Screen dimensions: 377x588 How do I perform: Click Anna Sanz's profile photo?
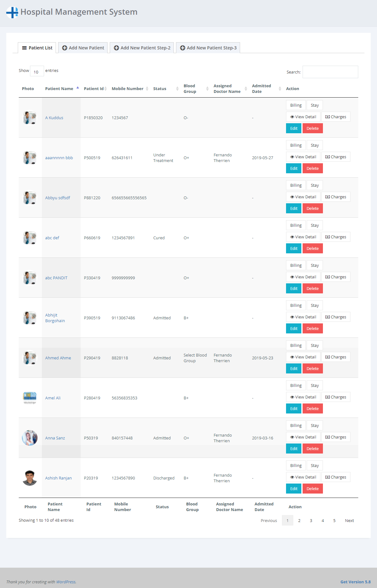click(x=30, y=438)
